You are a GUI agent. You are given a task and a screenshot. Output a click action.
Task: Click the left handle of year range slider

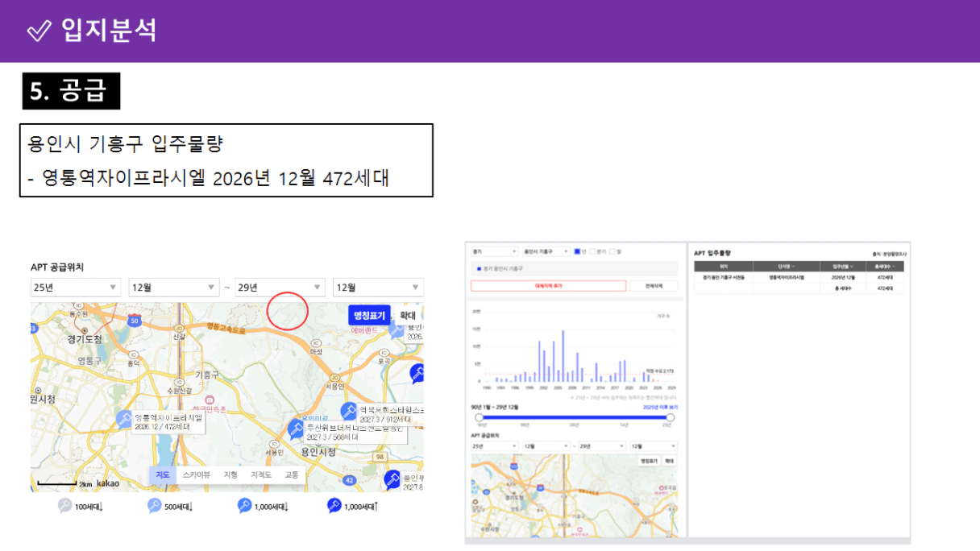[x=479, y=417]
